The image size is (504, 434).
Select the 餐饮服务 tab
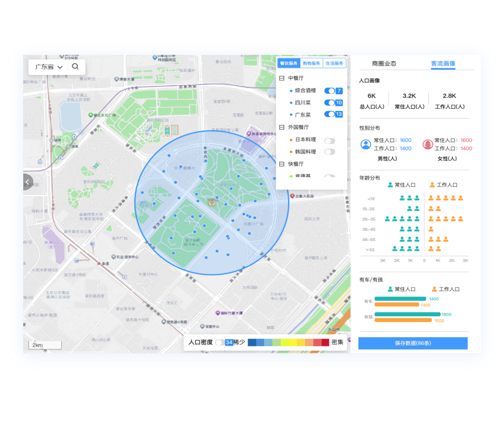coord(289,63)
